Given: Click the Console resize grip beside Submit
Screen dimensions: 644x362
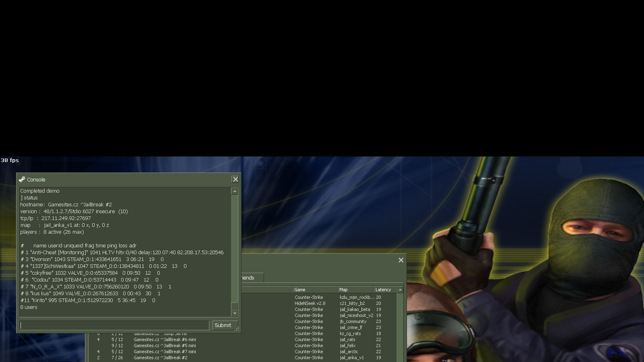Looking at the screenshot, I should tap(237, 329).
